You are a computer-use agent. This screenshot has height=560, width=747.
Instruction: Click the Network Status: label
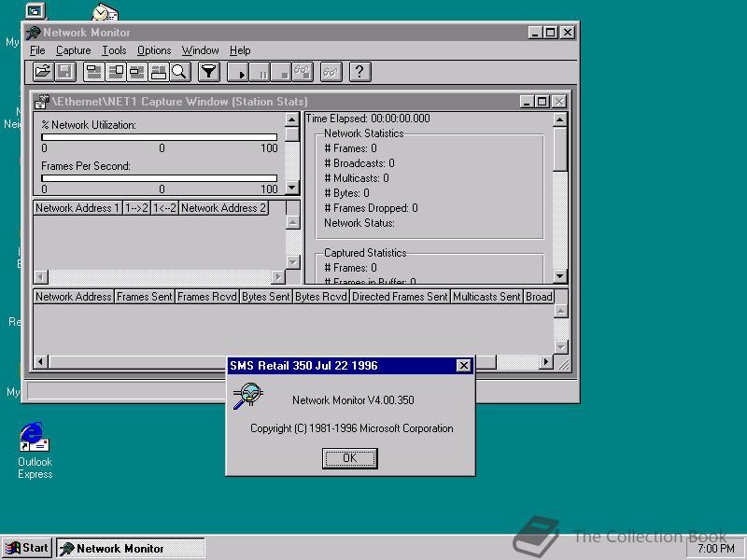(x=359, y=223)
